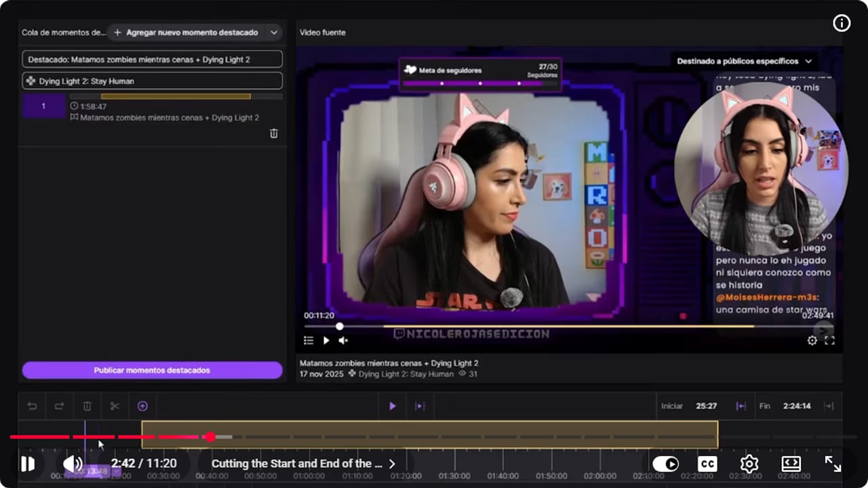Click the purple add-segment plus circle icon
Viewport: 868px width, 488px height.
point(142,406)
